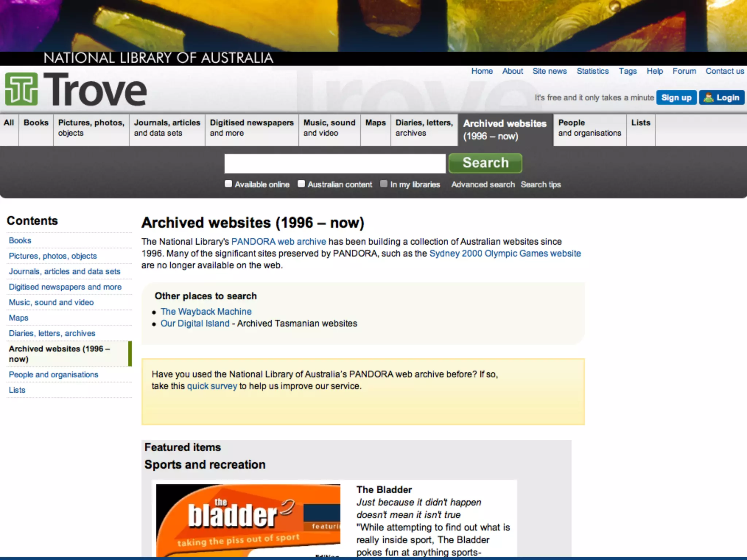
Task: Open the quick survey link
Action: tap(212, 386)
